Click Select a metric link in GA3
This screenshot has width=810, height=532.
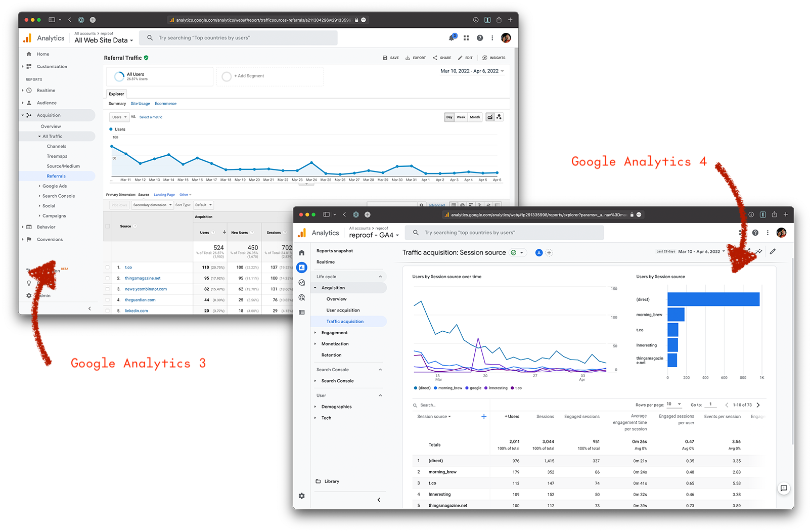tap(151, 117)
